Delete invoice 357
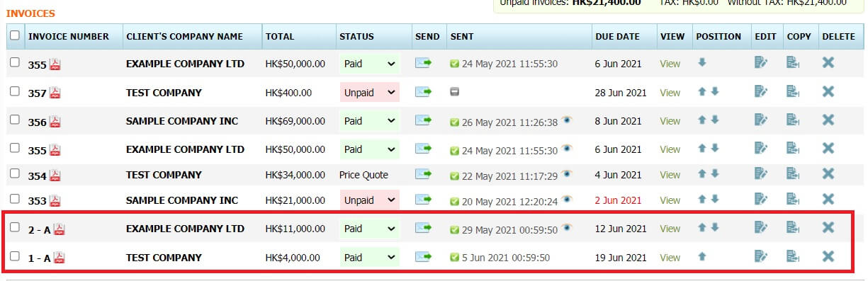 click(x=828, y=91)
